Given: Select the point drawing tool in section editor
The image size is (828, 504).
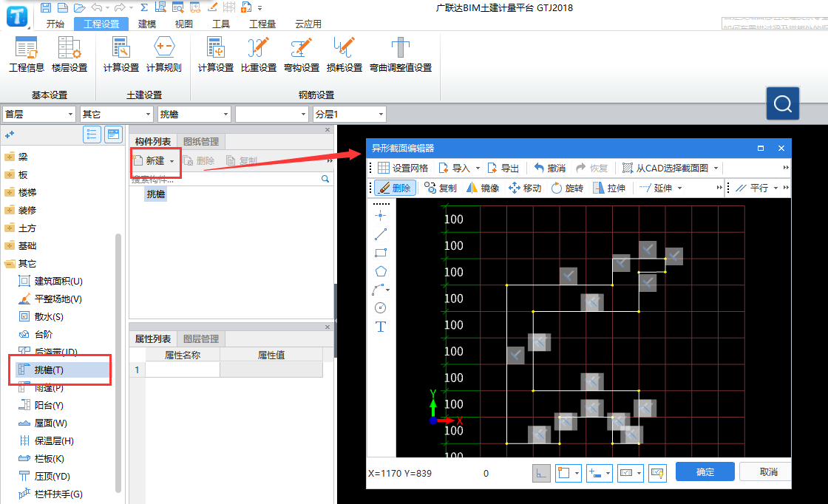Looking at the screenshot, I should point(380,215).
